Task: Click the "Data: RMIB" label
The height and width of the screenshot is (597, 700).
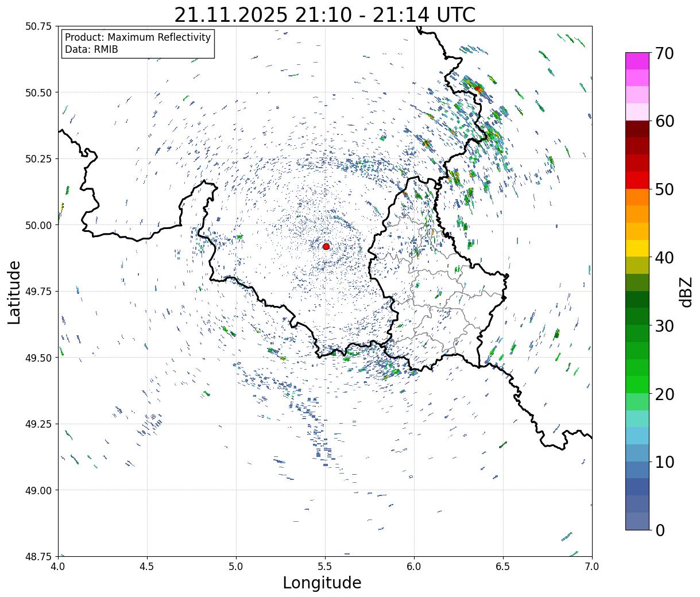Action: 91,49
